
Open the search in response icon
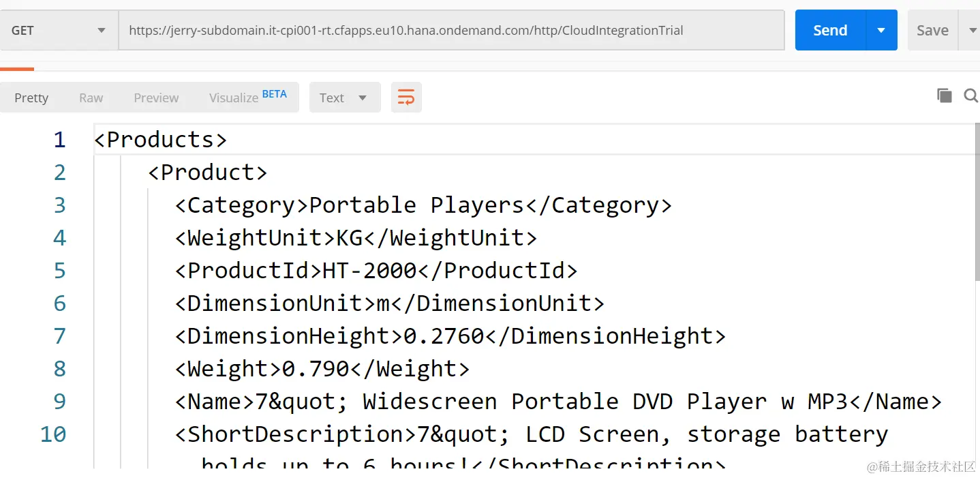pyautogui.click(x=970, y=95)
